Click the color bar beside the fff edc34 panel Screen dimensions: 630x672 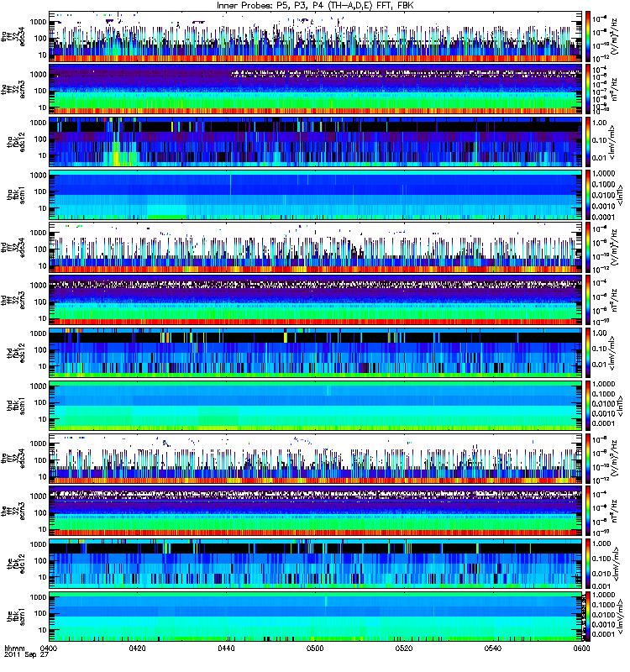click(587, 458)
